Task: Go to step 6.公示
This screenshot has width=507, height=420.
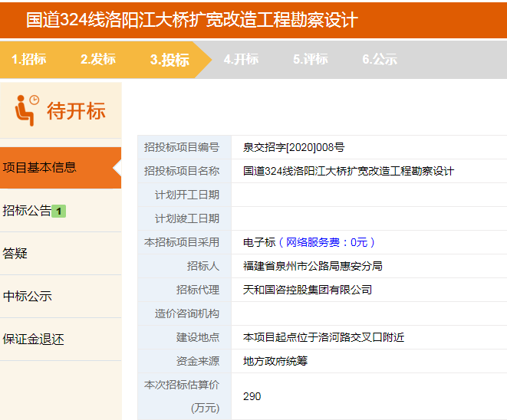Action: coord(380,60)
